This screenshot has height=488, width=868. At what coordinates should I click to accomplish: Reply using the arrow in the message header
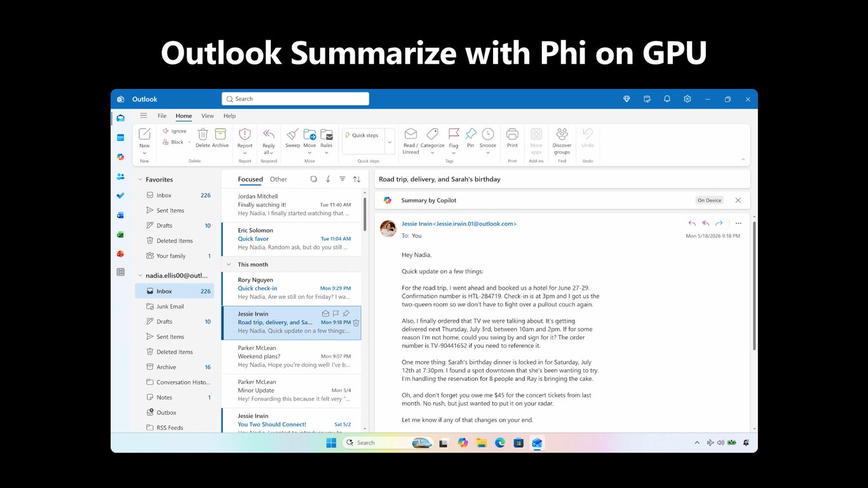click(x=692, y=224)
